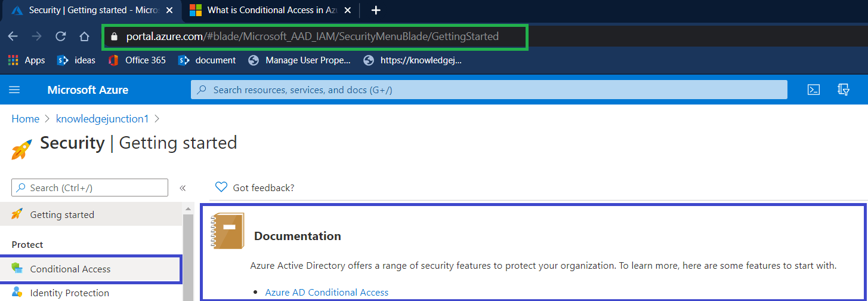Image resolution: width=868 pixels, height=301 pixels.
Task: Select Getting started in the sidebar
Action: (x=91, y=214)
